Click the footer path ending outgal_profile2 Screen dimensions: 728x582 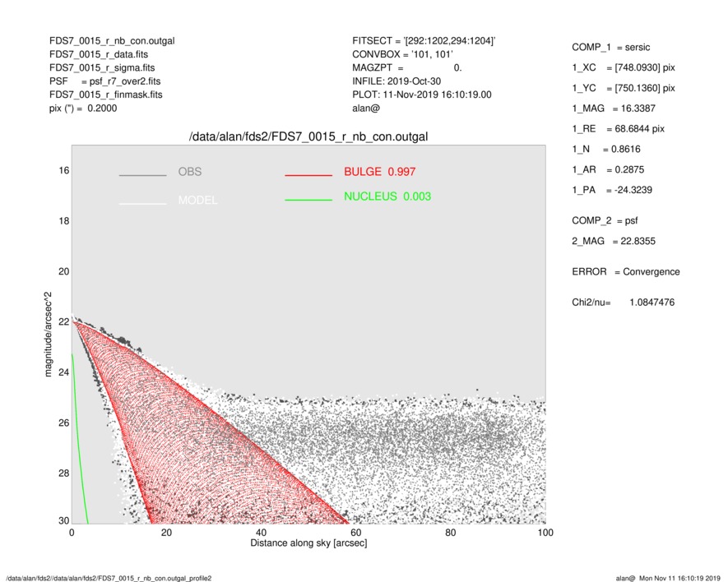pyautogui.click(x=110, y=578)
